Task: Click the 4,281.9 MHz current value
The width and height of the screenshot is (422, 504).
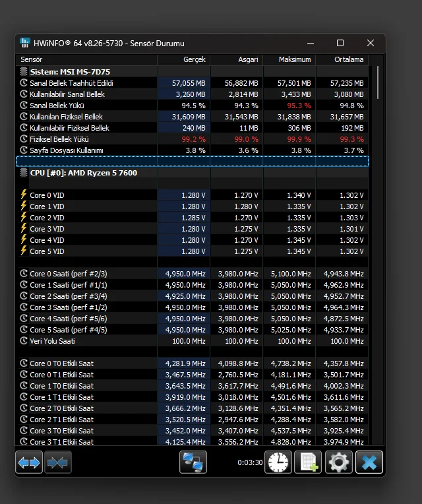Action: click(x=185, y=363)
